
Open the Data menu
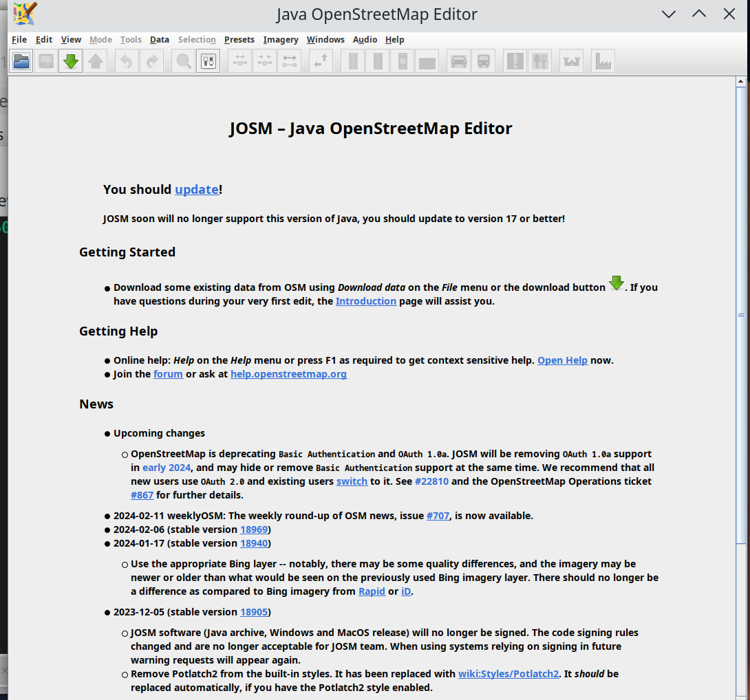(x=159, y=40)
